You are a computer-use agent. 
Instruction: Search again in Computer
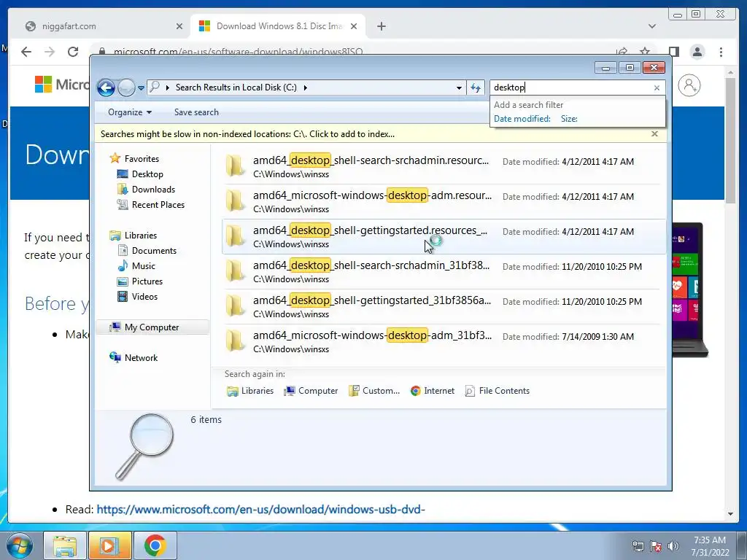[311, 391]
